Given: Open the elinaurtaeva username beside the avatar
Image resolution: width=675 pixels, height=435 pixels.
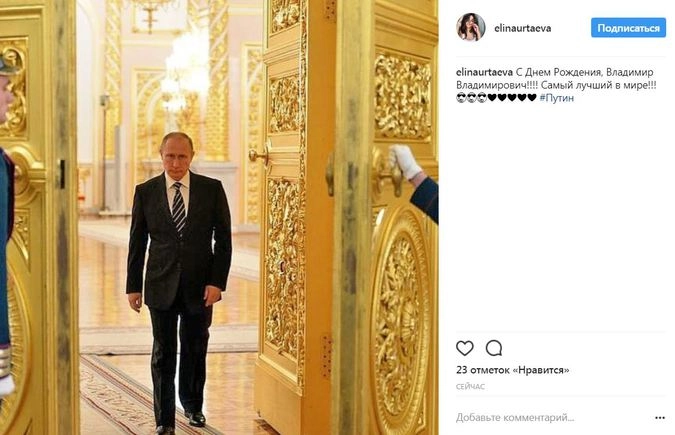Looking at the screenshot, I should (523, 28).
